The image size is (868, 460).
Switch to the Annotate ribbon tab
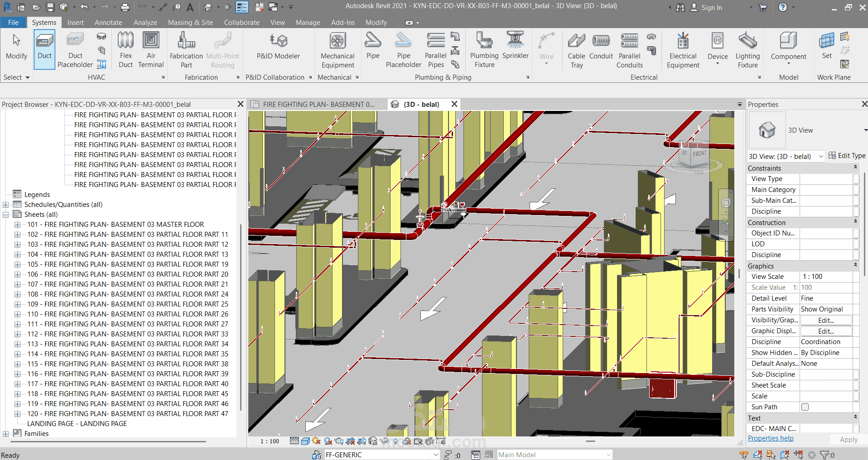click(x=108, y=22)
